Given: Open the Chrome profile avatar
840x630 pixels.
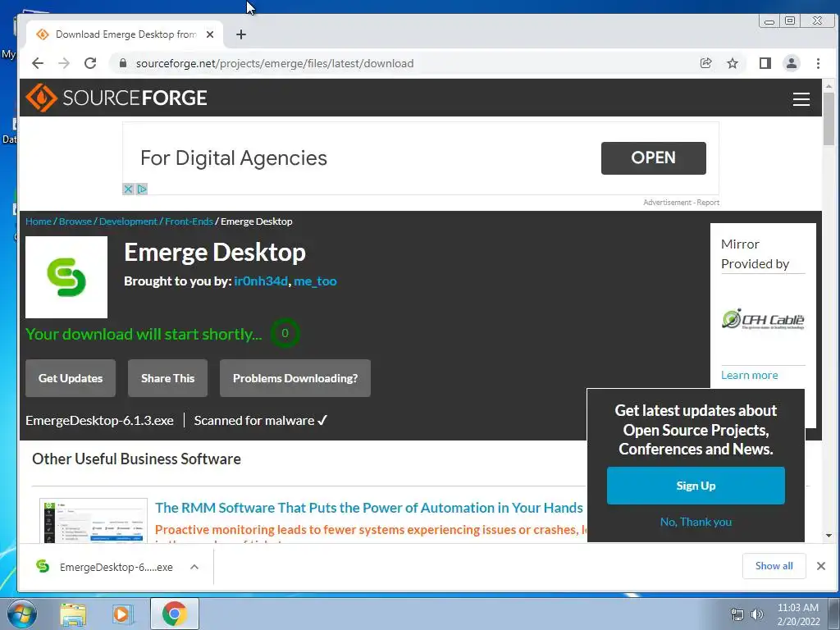Looking at the screenshot, I should tap(792, 63).
